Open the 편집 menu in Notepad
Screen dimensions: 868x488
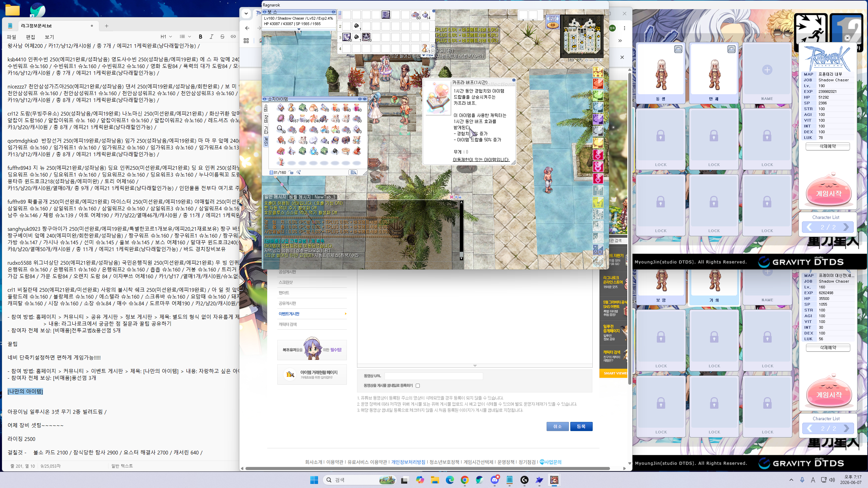point(31,37)
